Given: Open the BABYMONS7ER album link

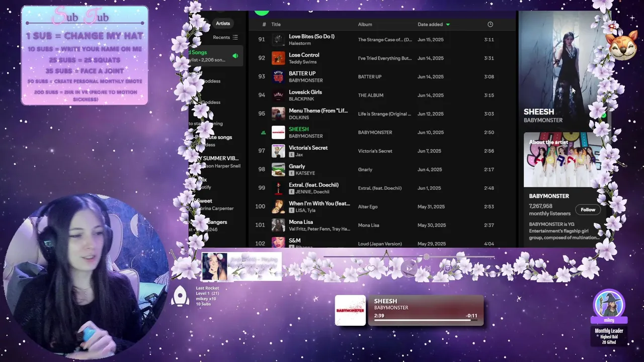Looking at the screenshot, I should pos(375,133).
